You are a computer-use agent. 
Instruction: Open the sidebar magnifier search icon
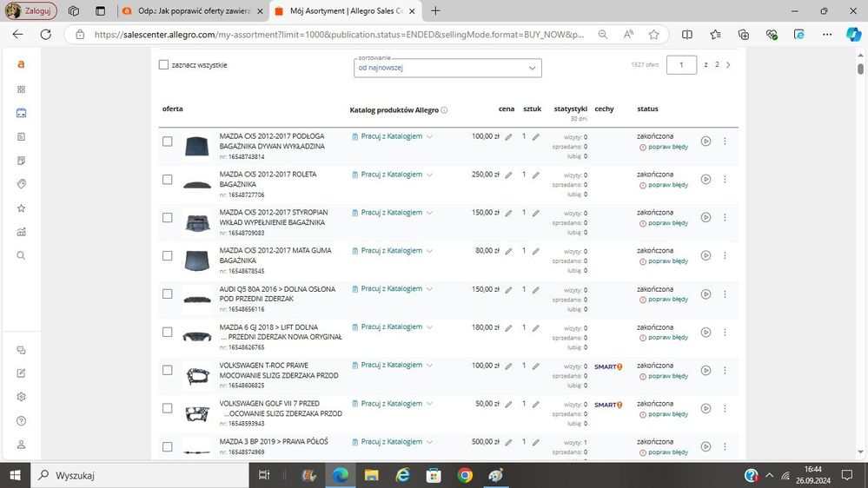(x=21, y=255)
